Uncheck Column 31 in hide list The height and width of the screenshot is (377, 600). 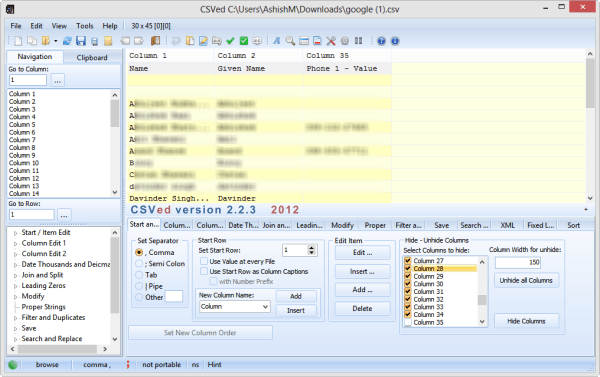tap(408, 291)
